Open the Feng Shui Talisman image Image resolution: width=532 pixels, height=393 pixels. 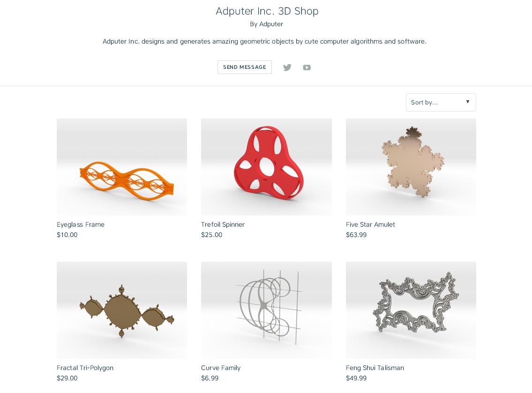(411, 310)
